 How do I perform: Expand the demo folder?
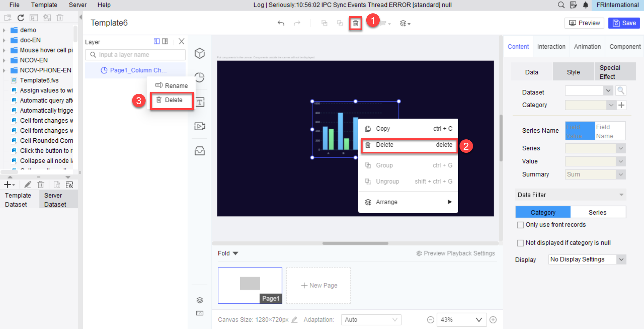4,30
